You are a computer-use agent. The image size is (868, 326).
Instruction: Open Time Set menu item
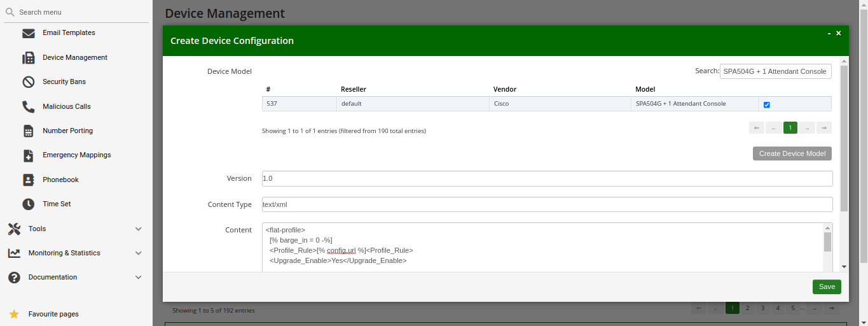click(57, 204)
